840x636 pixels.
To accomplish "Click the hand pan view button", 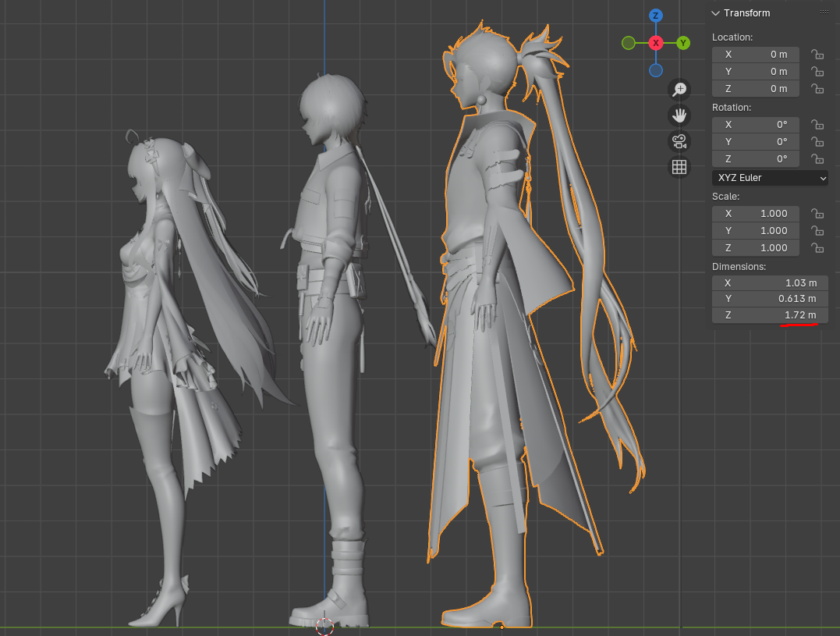I will (x=679, y=115).
